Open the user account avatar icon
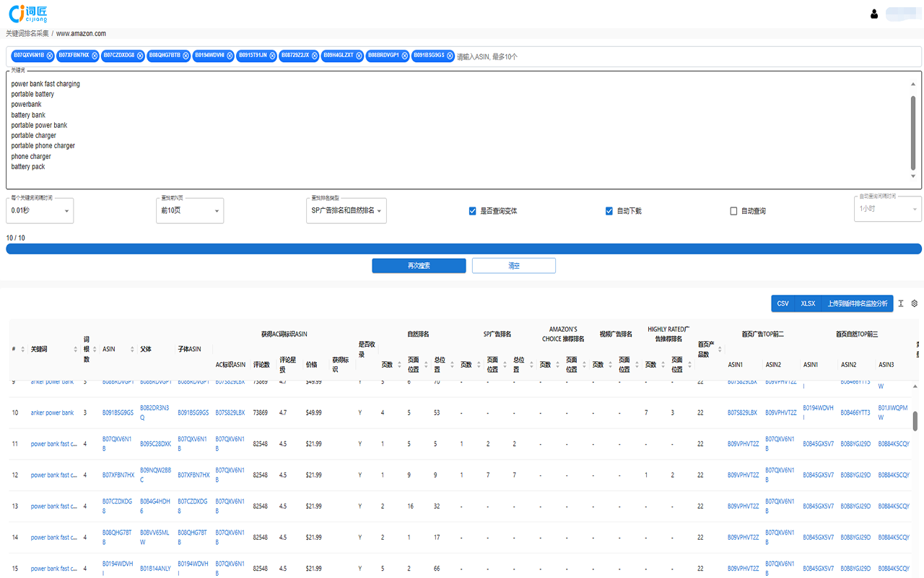 [874, 14]
